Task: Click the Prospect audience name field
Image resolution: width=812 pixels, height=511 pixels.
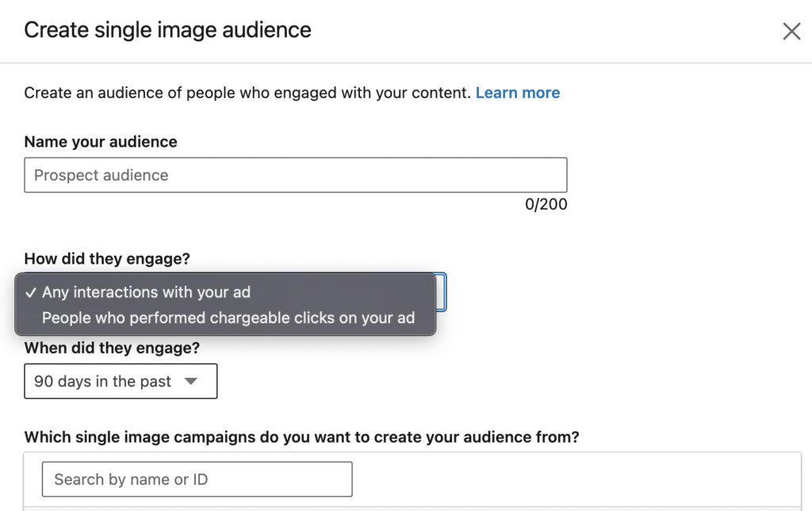Action: [x=295, y=175]
